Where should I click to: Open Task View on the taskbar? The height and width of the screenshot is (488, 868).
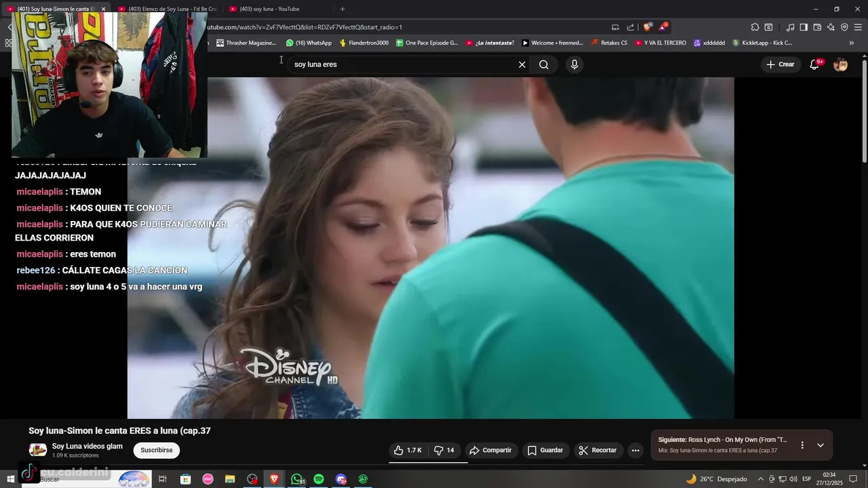coord(163,479)
